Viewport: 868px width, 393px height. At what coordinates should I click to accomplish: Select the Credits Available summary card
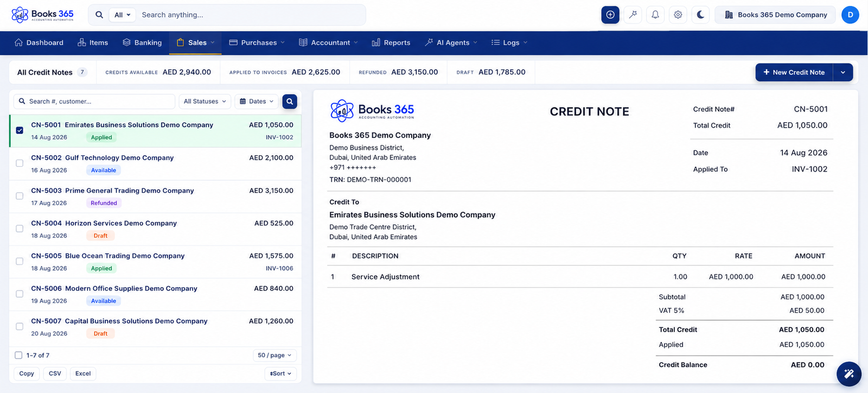pyautogui.click(x=158, y=72)
